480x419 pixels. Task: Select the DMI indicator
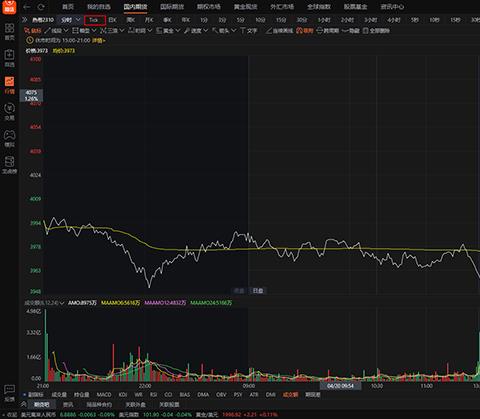pyautogui.click(x=271, y=395)
